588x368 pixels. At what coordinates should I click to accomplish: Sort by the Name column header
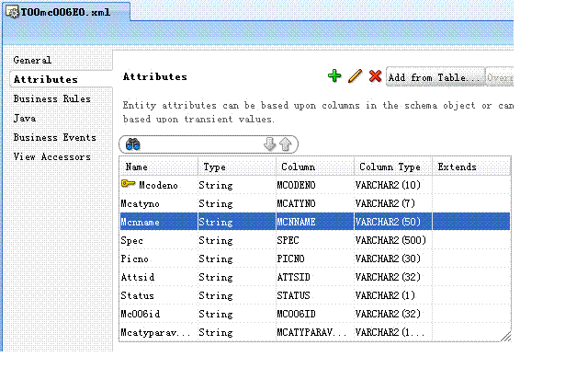158,167
